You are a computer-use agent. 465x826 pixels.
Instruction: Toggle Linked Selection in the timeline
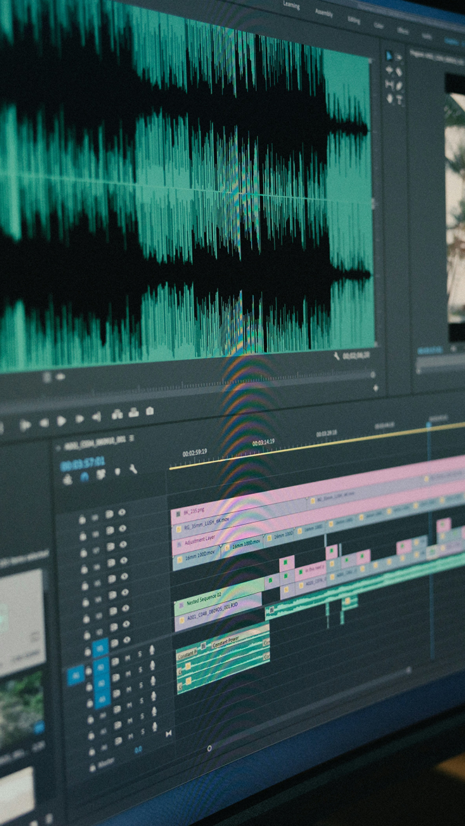(x=101, y=475)
